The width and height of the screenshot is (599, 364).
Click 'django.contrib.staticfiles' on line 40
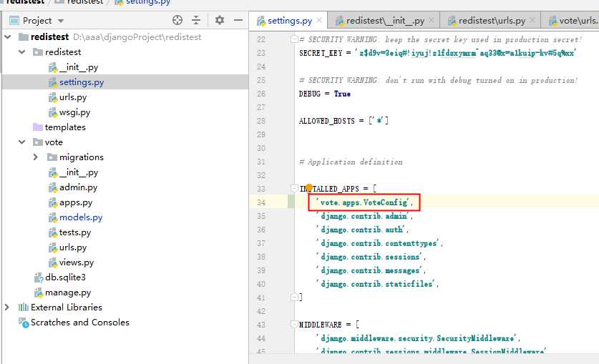click(x=376, y=284)
